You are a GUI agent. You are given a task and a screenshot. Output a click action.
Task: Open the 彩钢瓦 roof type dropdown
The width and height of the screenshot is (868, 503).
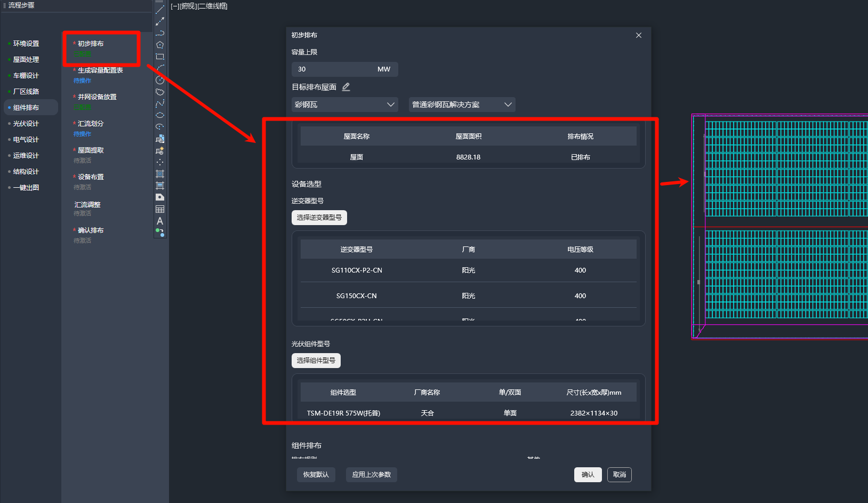pyautogui.click(x=344, y=105)
